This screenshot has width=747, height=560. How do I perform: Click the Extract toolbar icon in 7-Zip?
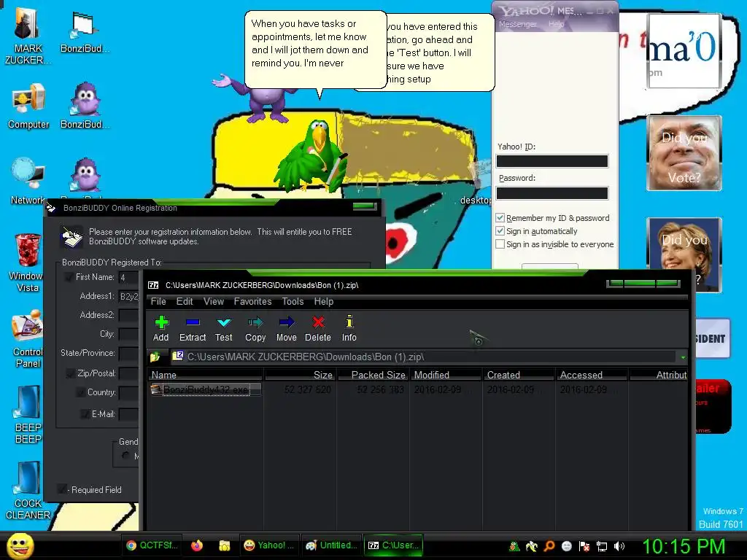tap(193, 329)
